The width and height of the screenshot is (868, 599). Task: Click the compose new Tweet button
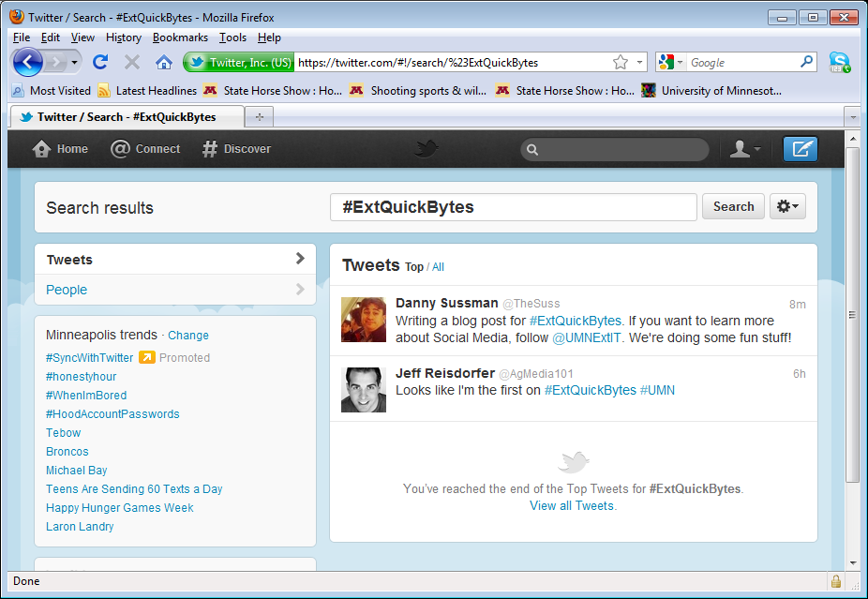[800, 148]
